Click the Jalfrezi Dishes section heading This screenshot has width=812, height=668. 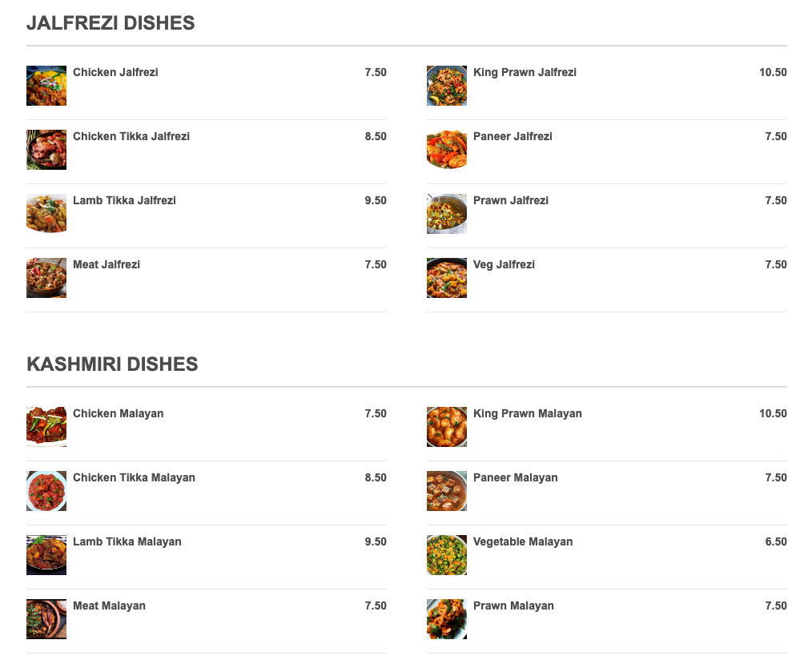(111, 23)
